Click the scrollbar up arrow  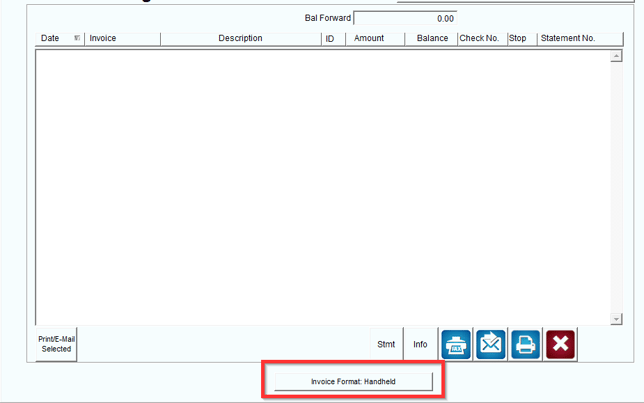(x=616, y=56)
